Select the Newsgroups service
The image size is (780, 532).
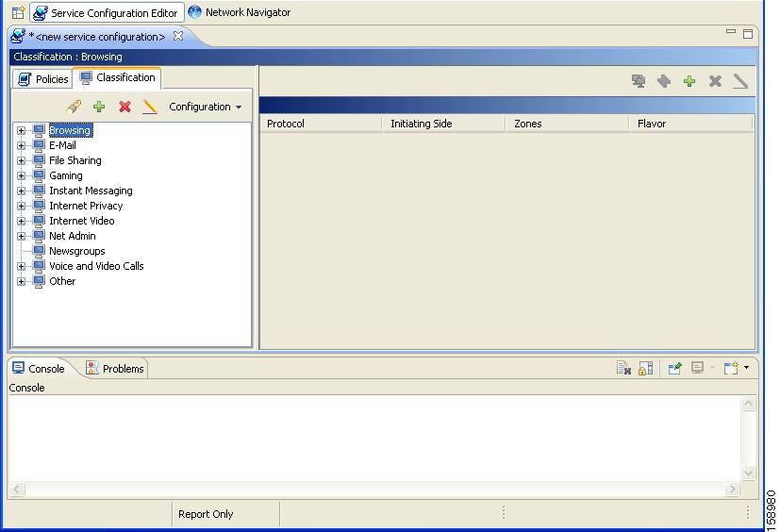77,251
